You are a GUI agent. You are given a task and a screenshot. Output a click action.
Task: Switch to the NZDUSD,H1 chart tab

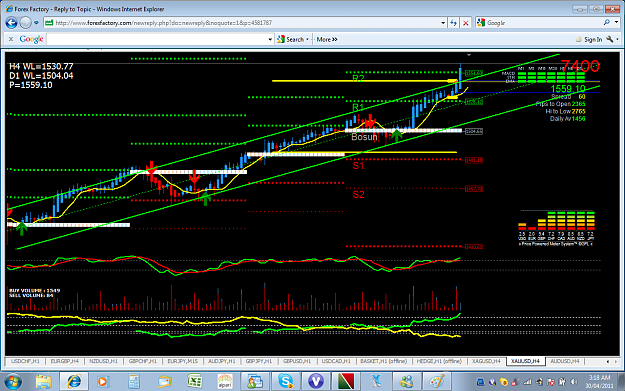(x=104, y=361)
